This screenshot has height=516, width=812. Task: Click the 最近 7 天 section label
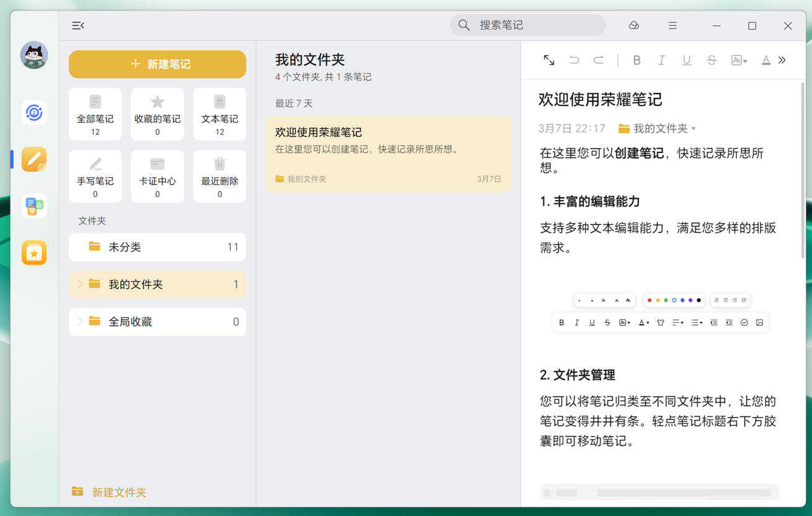pos(294,103)
